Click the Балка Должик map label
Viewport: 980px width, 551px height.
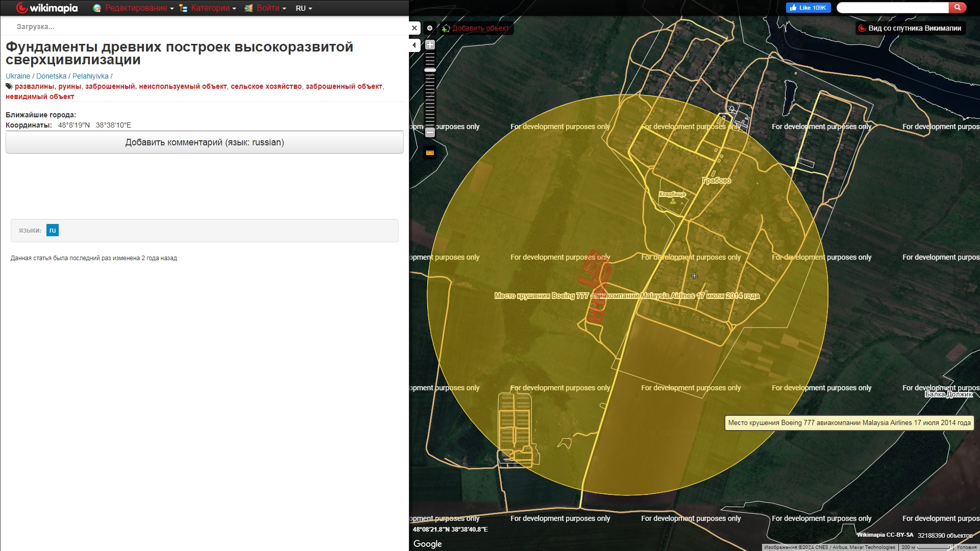(949, 394)
